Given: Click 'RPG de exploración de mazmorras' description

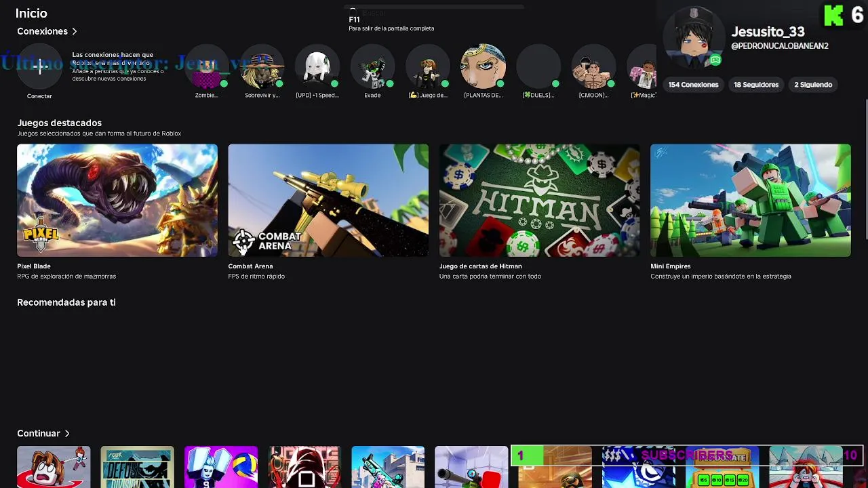Looking at the screenshot, I should [66, 277].
